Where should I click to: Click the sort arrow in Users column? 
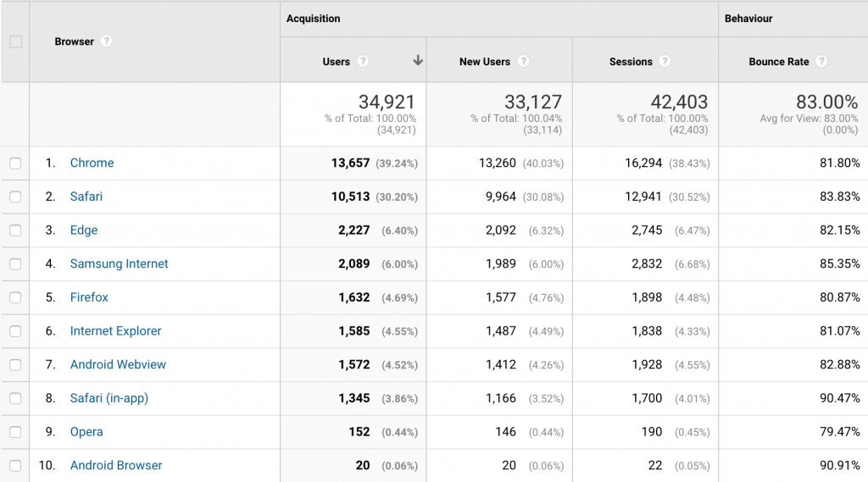click(x=418, y=60)
